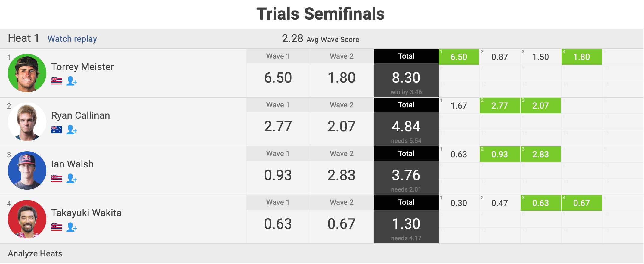Select Ian Walsh's green 2.83 wave score
Viewport: 644px width, 264px height.
pos(540,154)
